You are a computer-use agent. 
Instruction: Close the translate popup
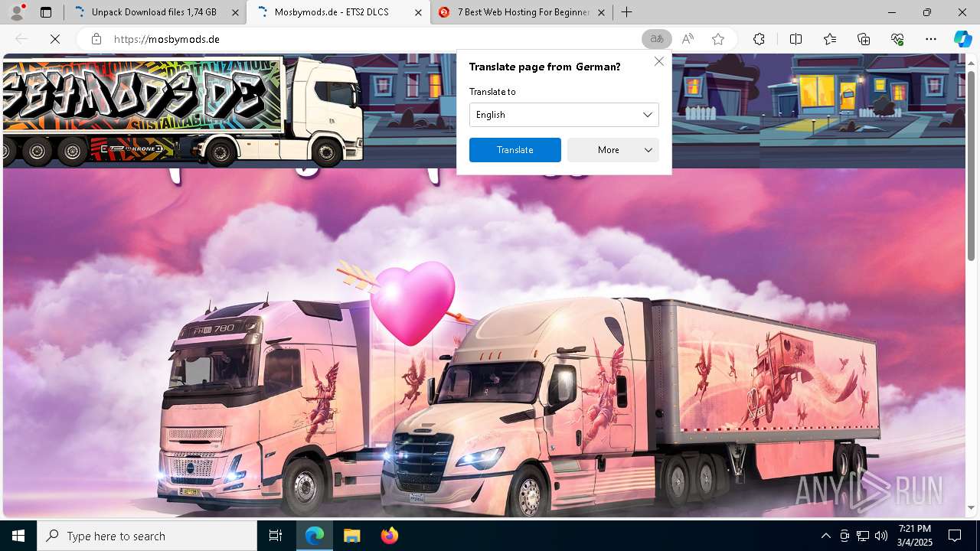(658, 61)
